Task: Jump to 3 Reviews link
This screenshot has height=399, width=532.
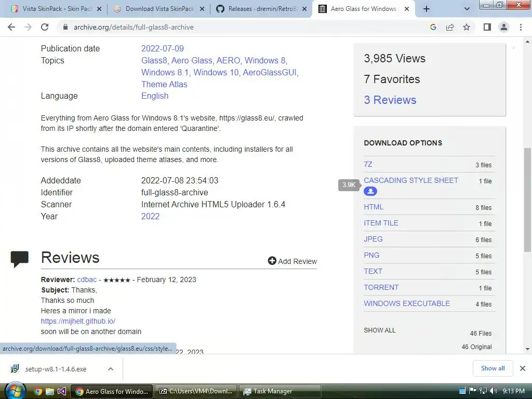Action: [x=390, y=100]
